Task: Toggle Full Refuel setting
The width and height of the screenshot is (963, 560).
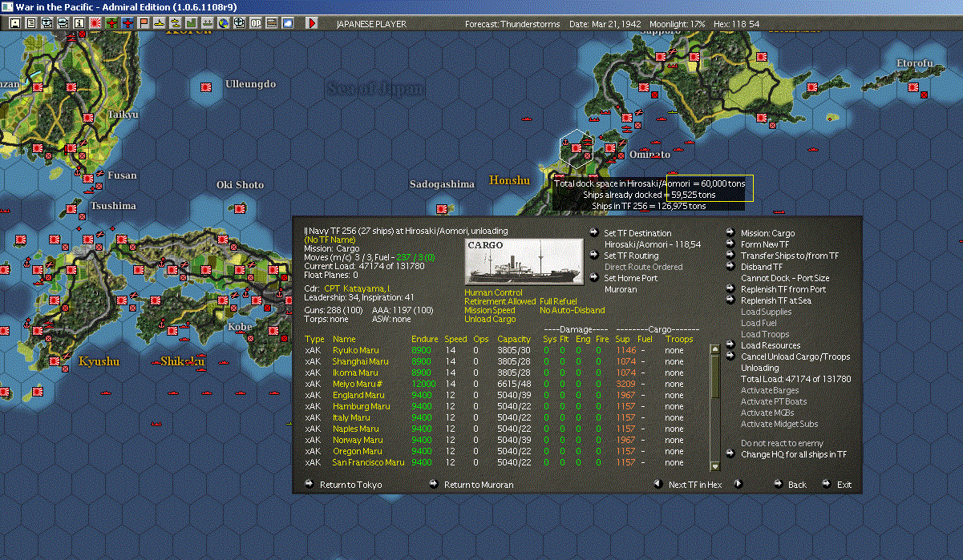Action: (558, 301)
